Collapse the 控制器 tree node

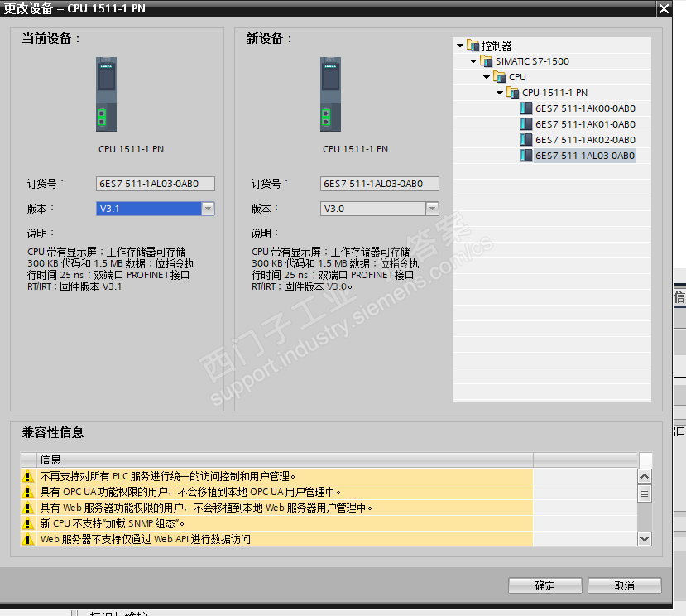[460, 46]
